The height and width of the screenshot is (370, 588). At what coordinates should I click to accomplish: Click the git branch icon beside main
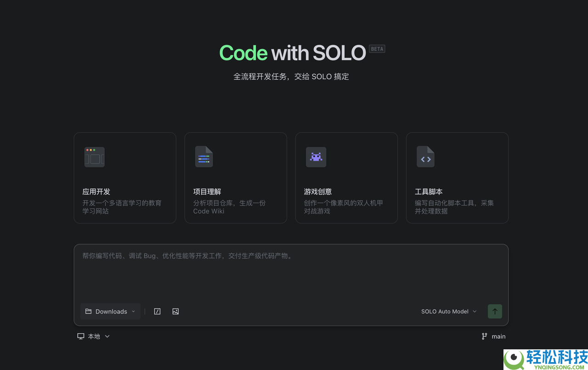click(x=484, y=336)
